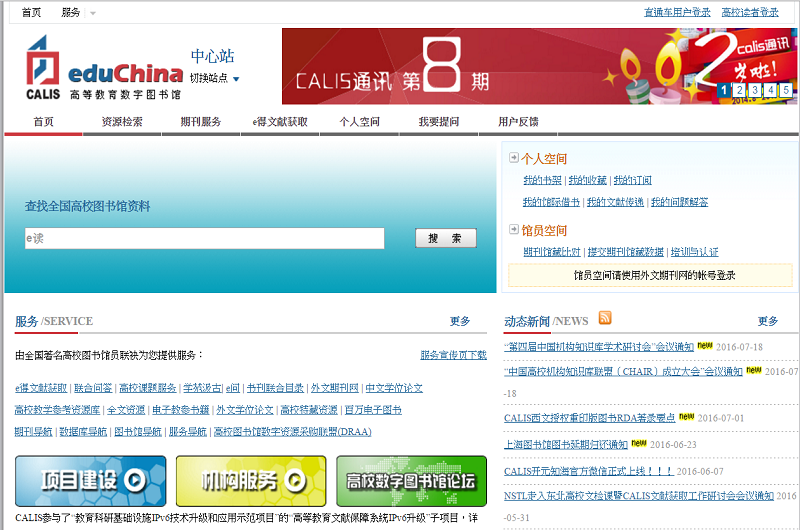800x530 pixels.
Task: Open the e得文献获取 navigation tab
Action: (x=280, y=122)
